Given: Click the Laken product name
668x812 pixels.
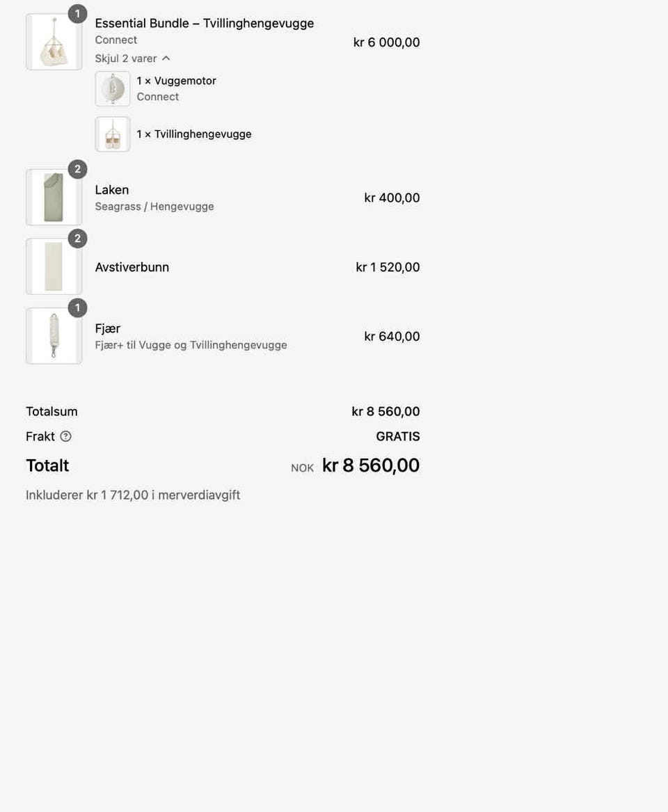Looking at the screenshot, I should tap(112, 190).
